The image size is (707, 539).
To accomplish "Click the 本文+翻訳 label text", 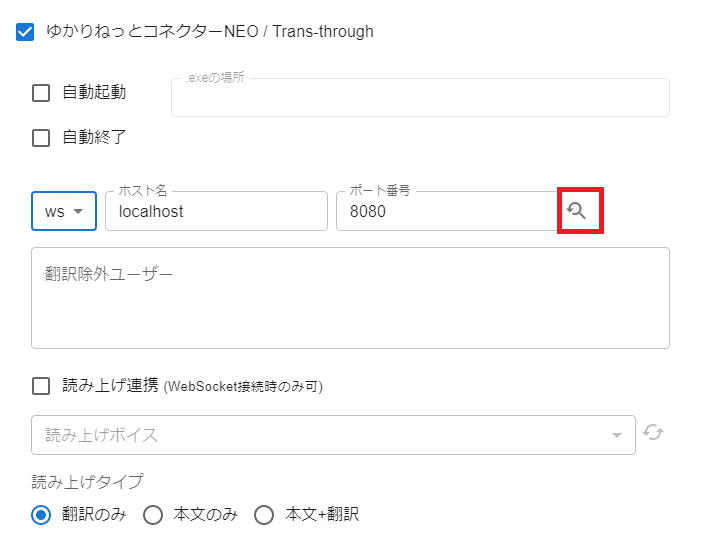I will (322, 514).
